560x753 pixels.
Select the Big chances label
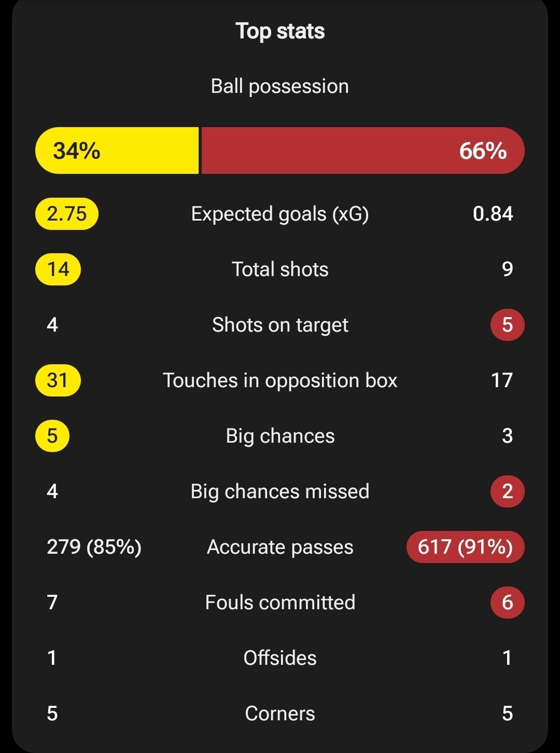280,436
